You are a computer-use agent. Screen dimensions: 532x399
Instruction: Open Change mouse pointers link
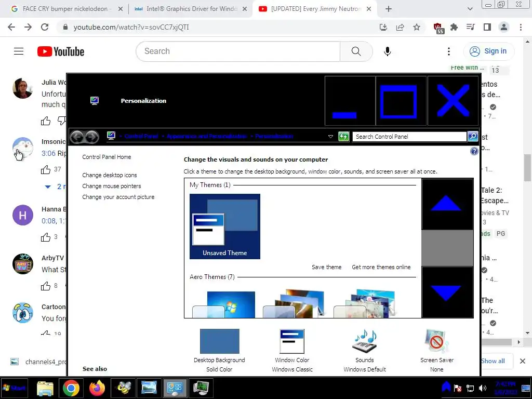(x=112, y=186)
